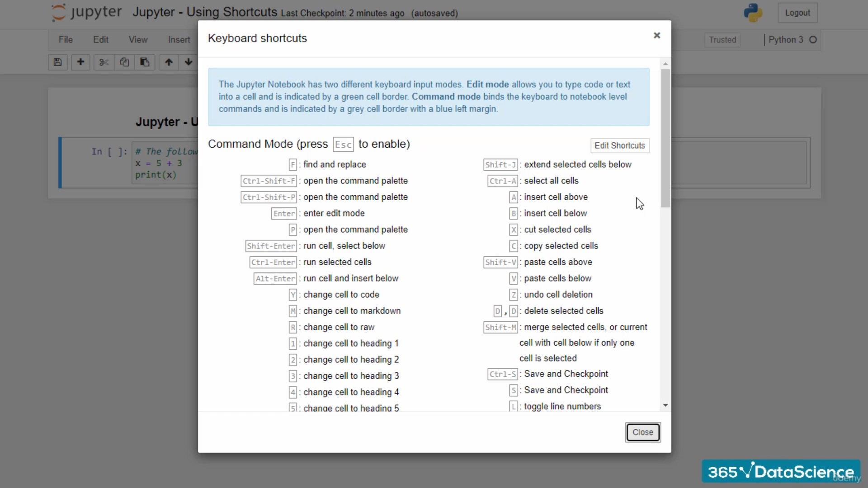Screen dimensions: 868x488
Task: Click the Save and Checkpoint toolbar icon
Action: 58,62
